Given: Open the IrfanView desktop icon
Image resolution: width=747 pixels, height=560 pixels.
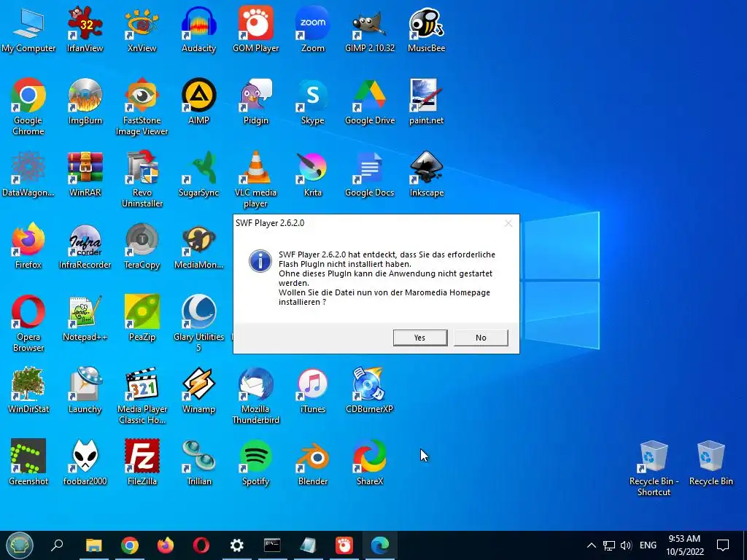Looking at the screenshot, I should (85, 29).
